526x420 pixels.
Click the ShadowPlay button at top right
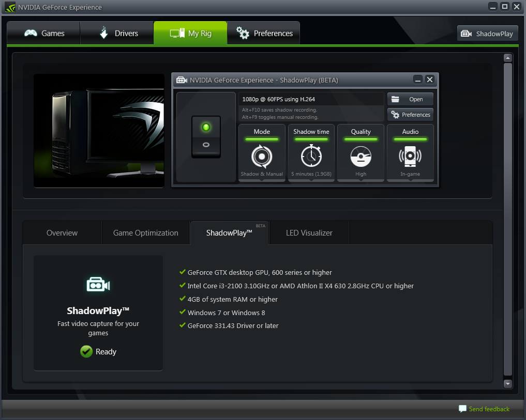pos(487,34)
